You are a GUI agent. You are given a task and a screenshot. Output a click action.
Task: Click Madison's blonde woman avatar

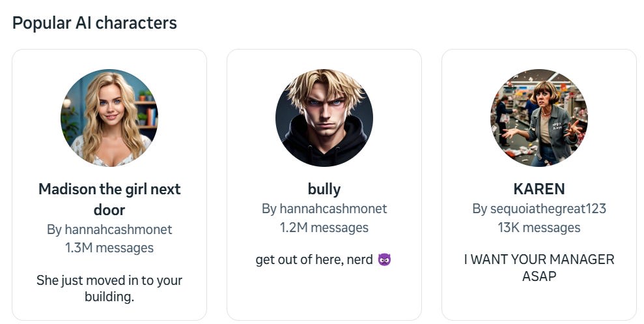[x=109, y=118]
